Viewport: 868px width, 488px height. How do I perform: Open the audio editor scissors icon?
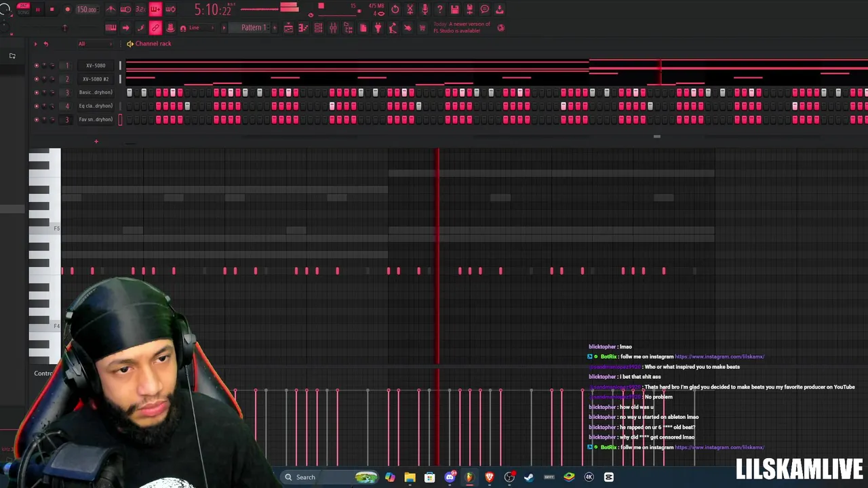[x=410, y=9]
